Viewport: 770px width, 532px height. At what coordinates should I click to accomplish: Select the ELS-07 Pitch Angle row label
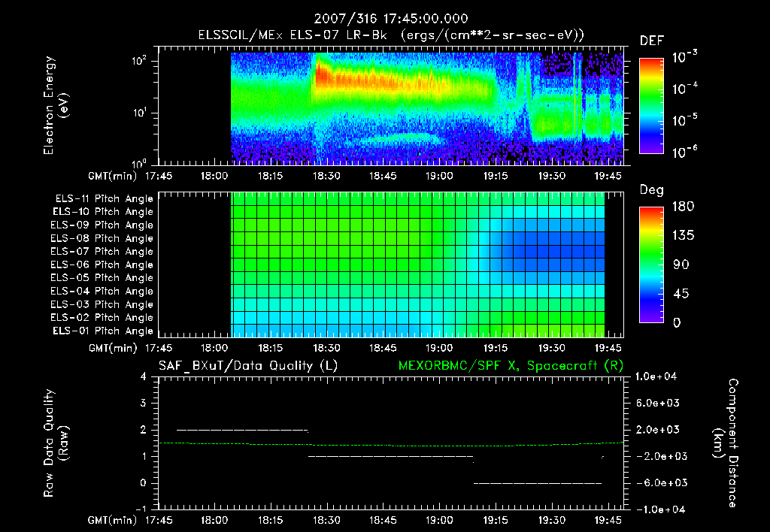[x=102, y=252]
